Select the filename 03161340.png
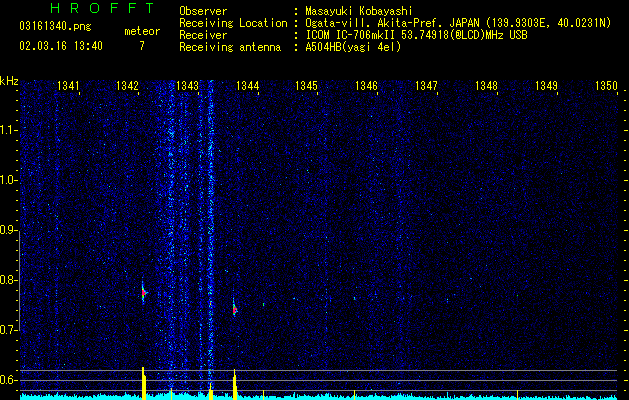 (55, 26)
